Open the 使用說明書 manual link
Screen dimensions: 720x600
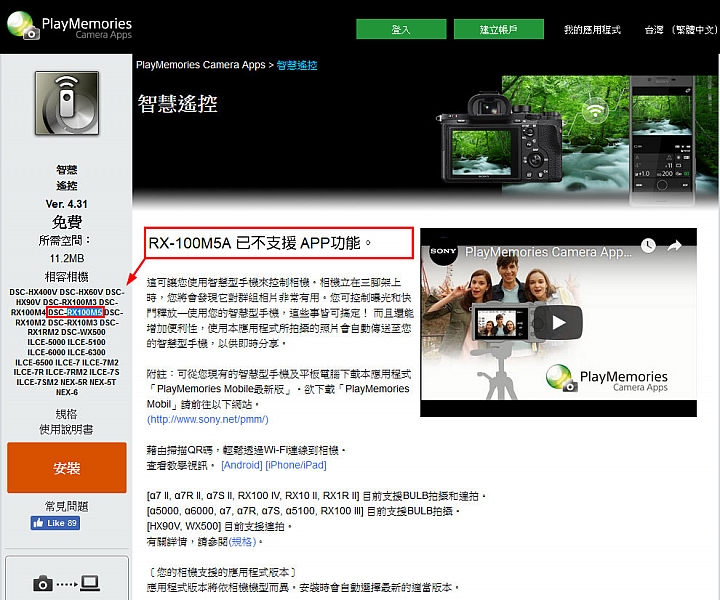click(67, 430)
